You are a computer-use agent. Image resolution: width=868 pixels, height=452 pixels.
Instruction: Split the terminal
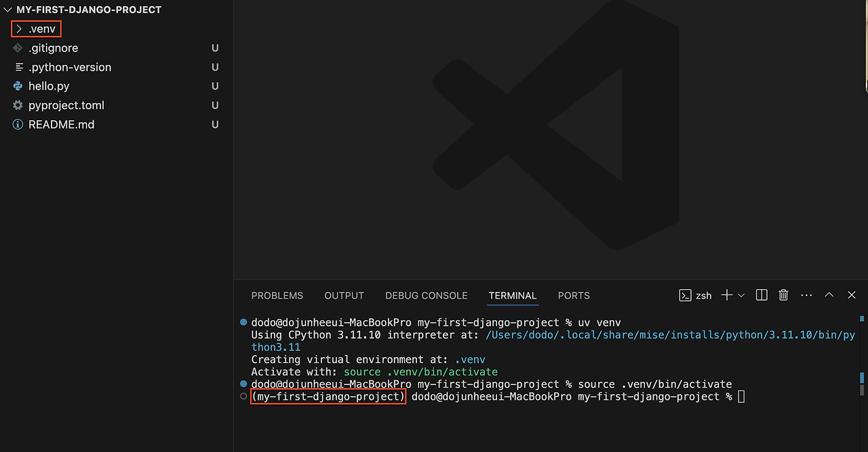point(762,295)
